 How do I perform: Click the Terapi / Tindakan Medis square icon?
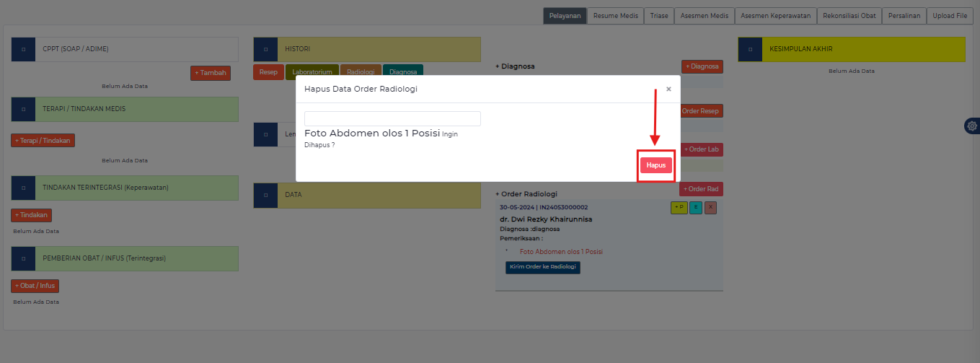click(x=23, y=109)
